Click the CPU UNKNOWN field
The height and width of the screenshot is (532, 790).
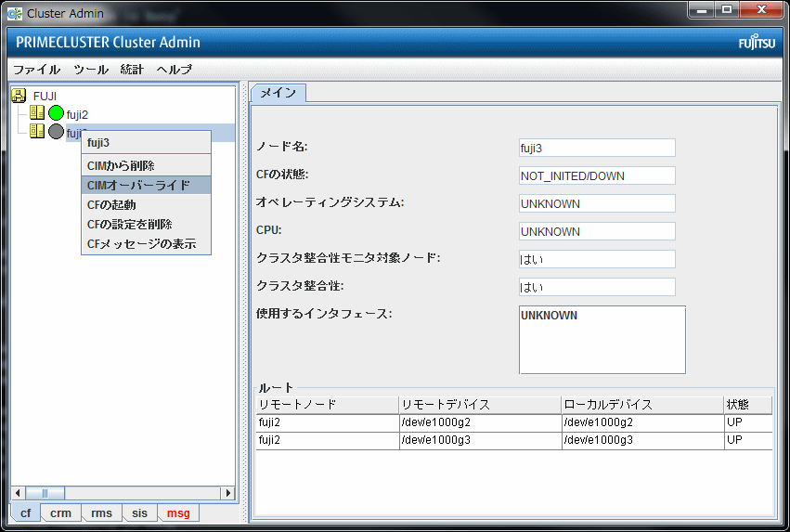597,231
